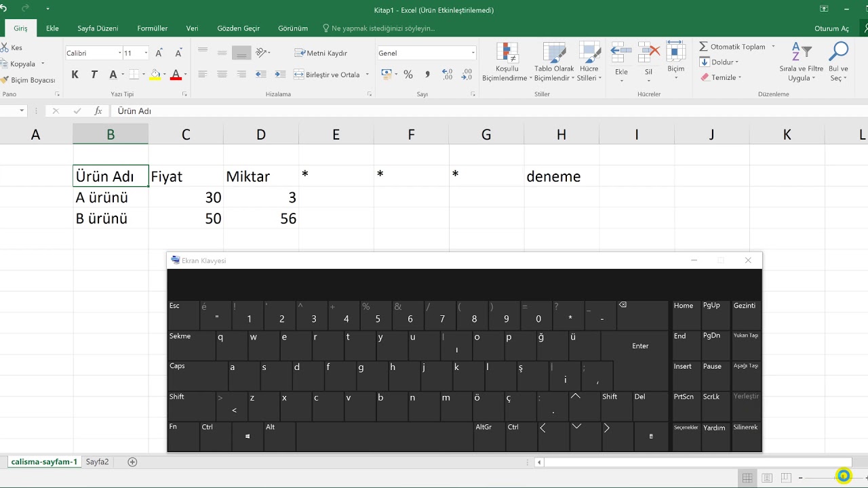868x488 pixels.
Task: Open the Görünüm ribbon tab
Action: click(293, 28)
